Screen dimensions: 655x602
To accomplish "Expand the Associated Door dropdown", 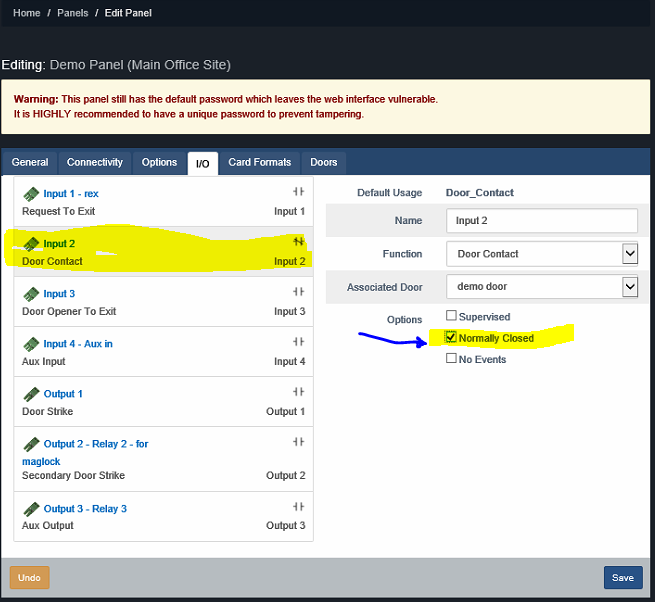I will click(541, 287).
